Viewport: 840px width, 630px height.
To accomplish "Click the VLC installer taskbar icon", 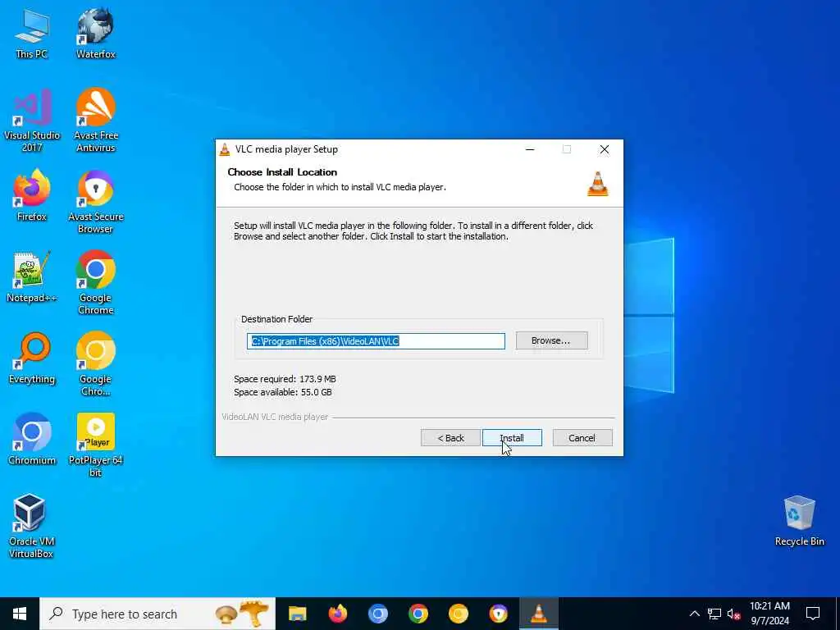I will (x=538, y=614).
